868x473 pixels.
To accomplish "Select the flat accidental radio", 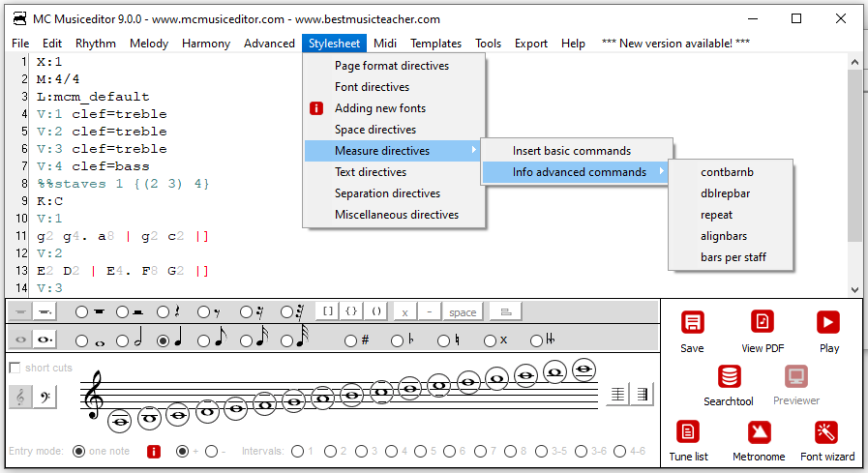I will 397,340.
